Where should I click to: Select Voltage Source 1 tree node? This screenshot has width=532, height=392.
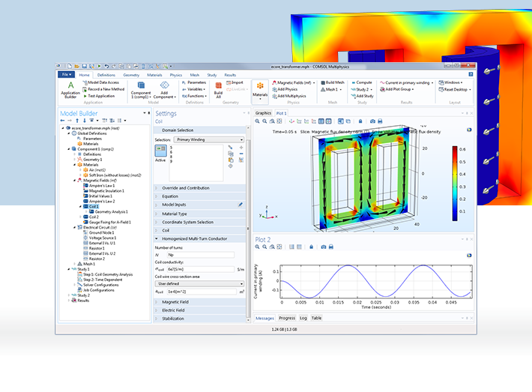point(100,238)
